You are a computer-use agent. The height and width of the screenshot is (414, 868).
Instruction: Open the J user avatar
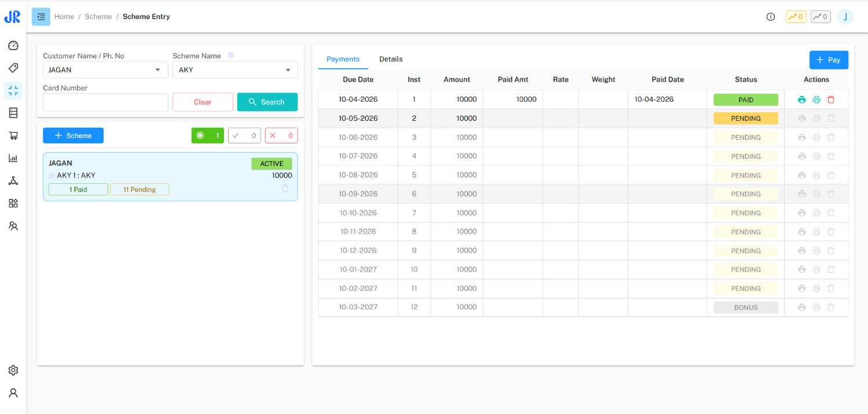click(845, 17)
